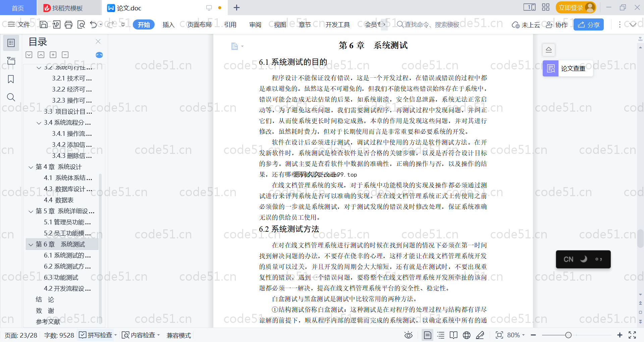Open the chapter navigation icon in sidebar

tap(11, 61)
